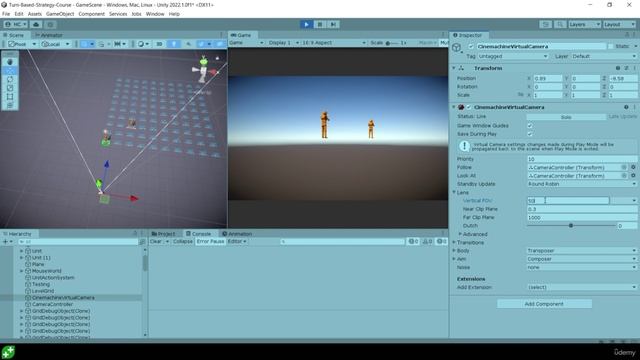Click the Look At target picker circle
640x360 pixels.
coord(624,176)
